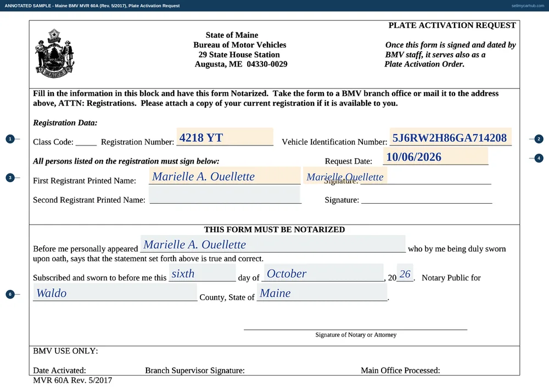Click the 'Augusta, ME 04330-0029' address line
The width and height of the screenshot is (549, 392).
tap(241, 64)
